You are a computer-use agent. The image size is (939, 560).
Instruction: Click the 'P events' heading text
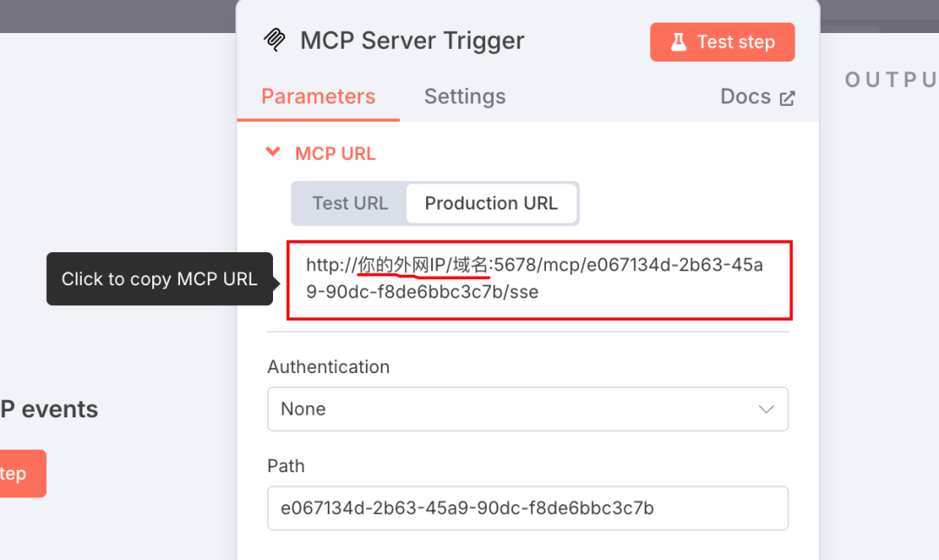point(49,410)
